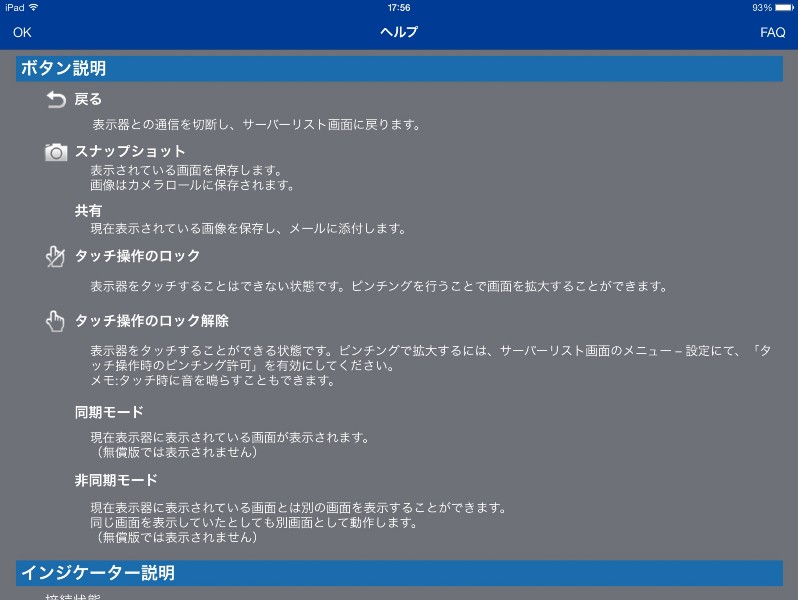Viewport: 798px width, 600px height.
Task: Click the メモ note about touch sound
Action: click(x=212, y=381)
